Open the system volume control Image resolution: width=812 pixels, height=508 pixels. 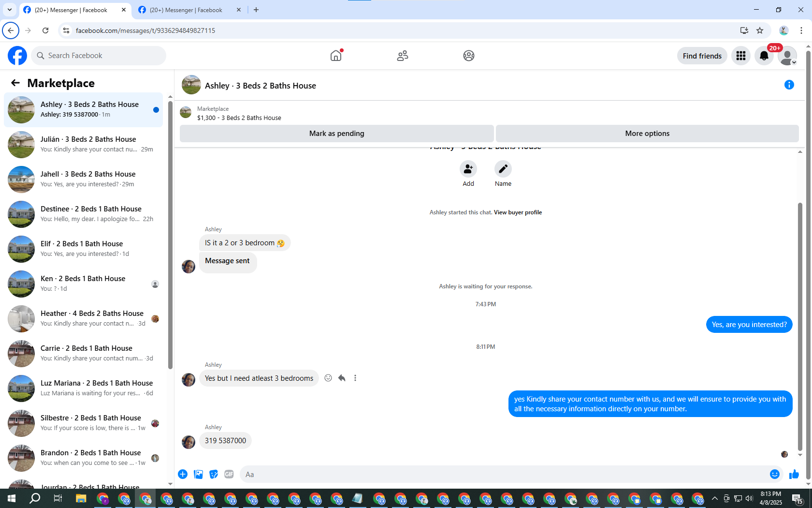(x=749, y=498)
